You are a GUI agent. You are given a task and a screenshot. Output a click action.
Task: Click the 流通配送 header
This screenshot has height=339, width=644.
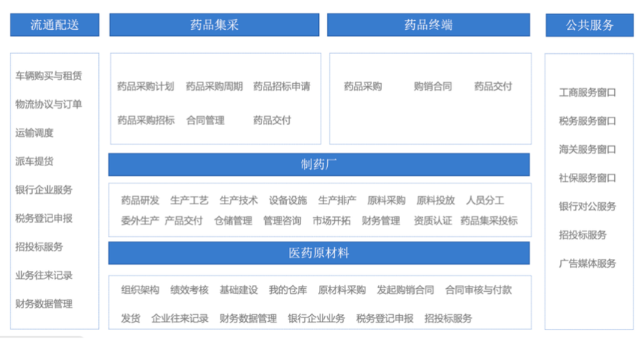[x=55, y=25]
